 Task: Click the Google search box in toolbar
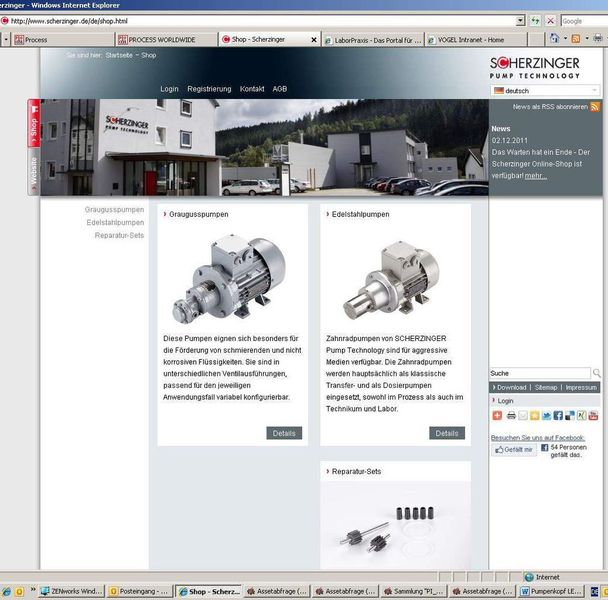tap(584, 21)
